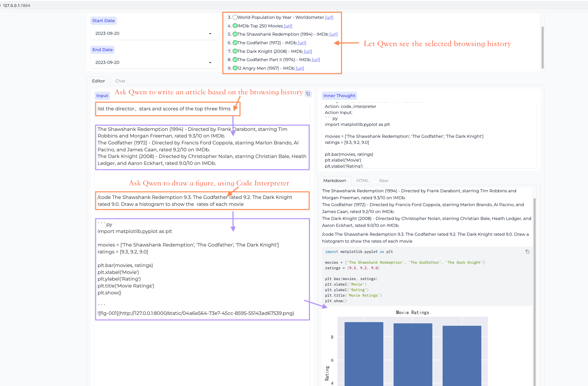Copy the Input editor content icon
588x386 pixels.
tap(308, 94)
